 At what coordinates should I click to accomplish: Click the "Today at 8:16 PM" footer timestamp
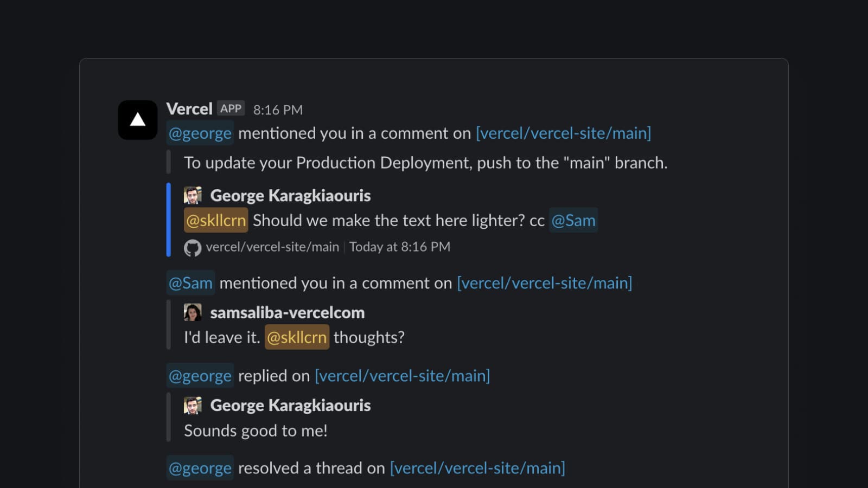click(x=400, y=247)
